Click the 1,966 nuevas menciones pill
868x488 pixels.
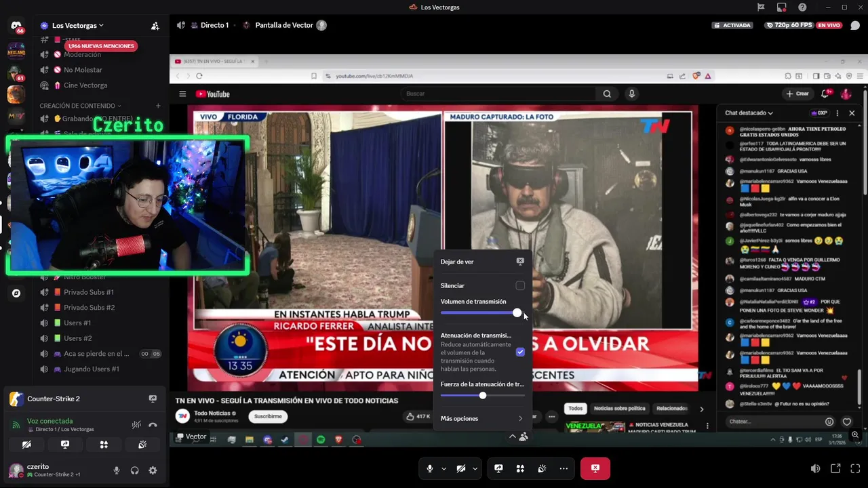tap(101, 46)
